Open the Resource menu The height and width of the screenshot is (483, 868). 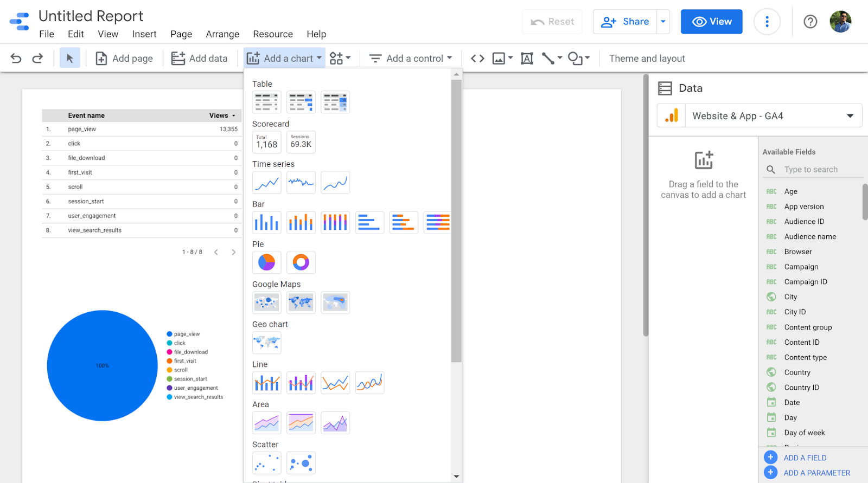272,34
